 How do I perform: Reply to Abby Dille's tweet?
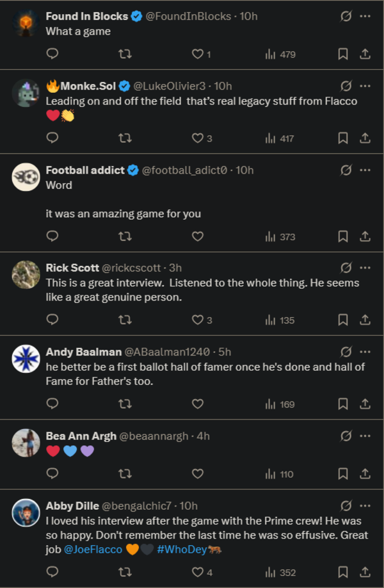coord(52,572)
